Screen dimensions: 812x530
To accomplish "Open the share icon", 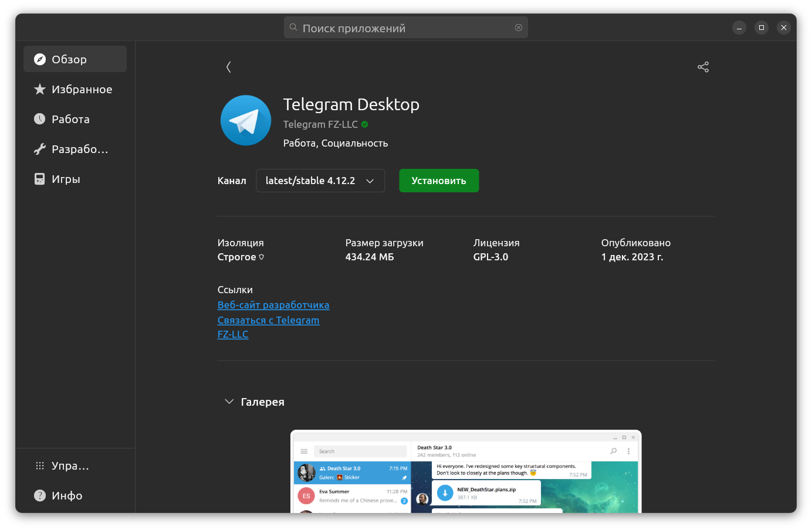I will coord(703,67).
